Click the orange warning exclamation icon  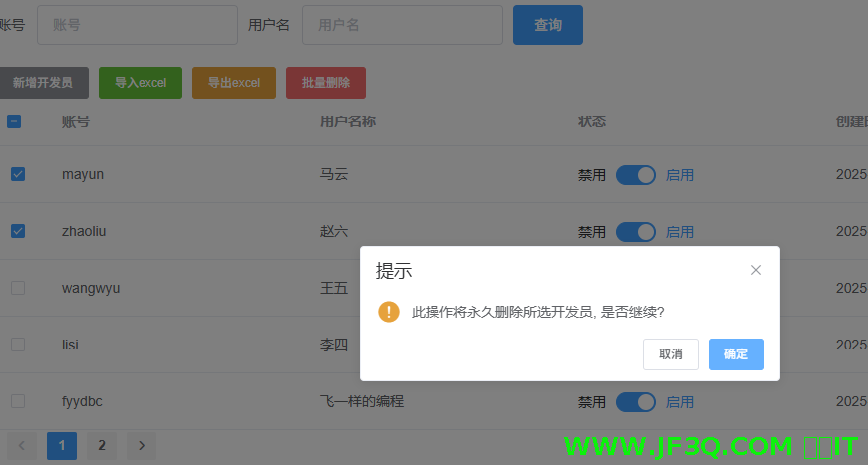[x=389, y=312]
